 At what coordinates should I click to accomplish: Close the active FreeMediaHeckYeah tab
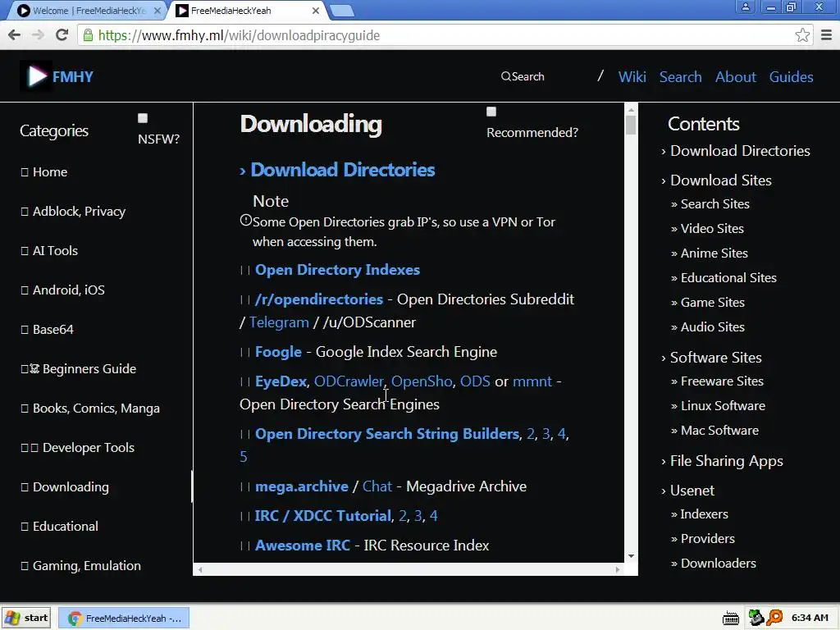[x=316, y=10]
